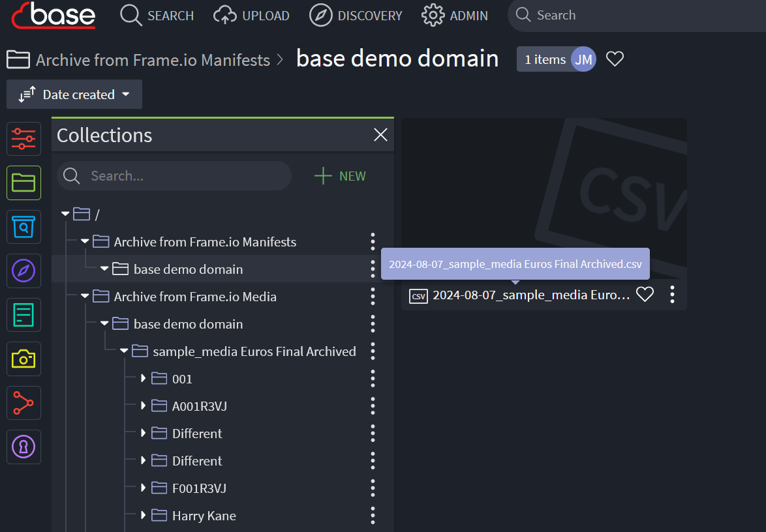Click the 1 items badge
The width and height of the screenshot is (766, 532).
tap(545, 59)
